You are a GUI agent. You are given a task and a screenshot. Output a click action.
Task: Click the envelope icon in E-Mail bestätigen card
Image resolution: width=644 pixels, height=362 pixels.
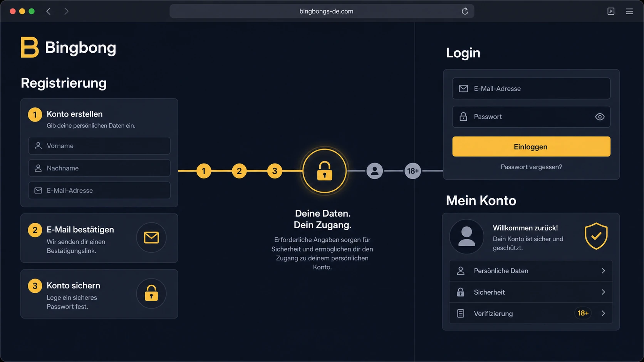tap(151, 237)
